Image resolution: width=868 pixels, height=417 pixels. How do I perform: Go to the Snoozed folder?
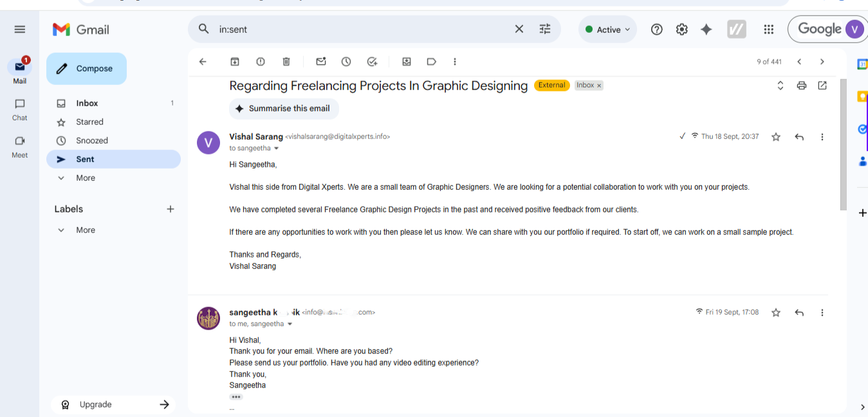click(x=92, y=140)
